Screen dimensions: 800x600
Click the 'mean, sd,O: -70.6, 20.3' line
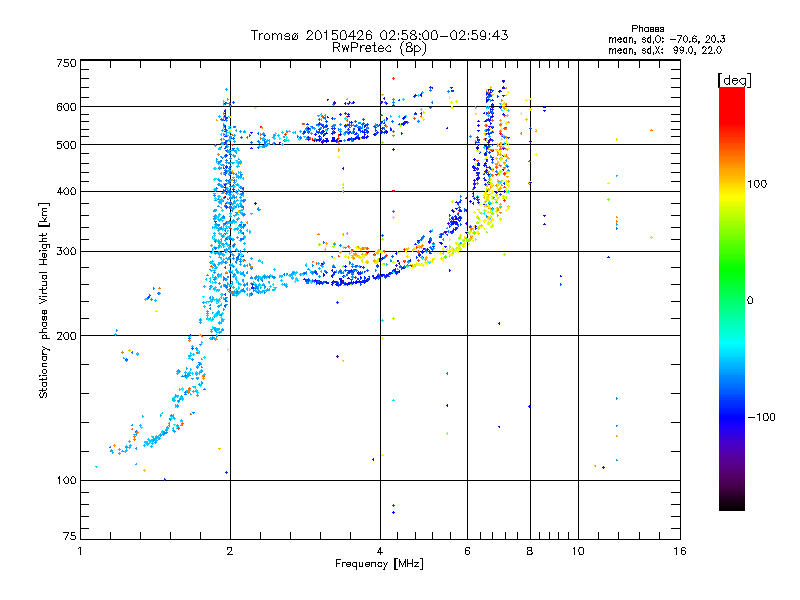pyautogui.click(x=666, y=39)
